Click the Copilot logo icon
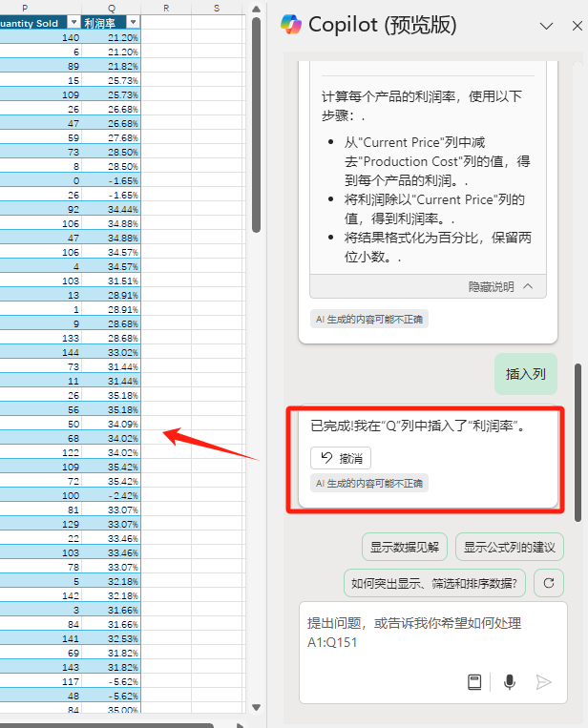588x728 pixels. click(x=291, y=26)
